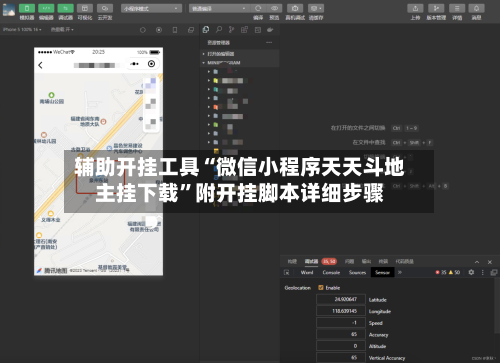Click the Longitude input field
The image size is (500, 363).
click(341, 311)
